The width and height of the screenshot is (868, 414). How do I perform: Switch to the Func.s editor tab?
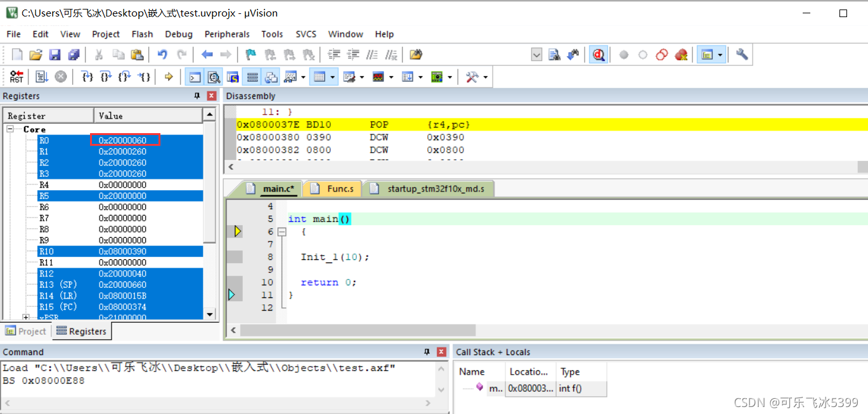click(x=333, y=188)
